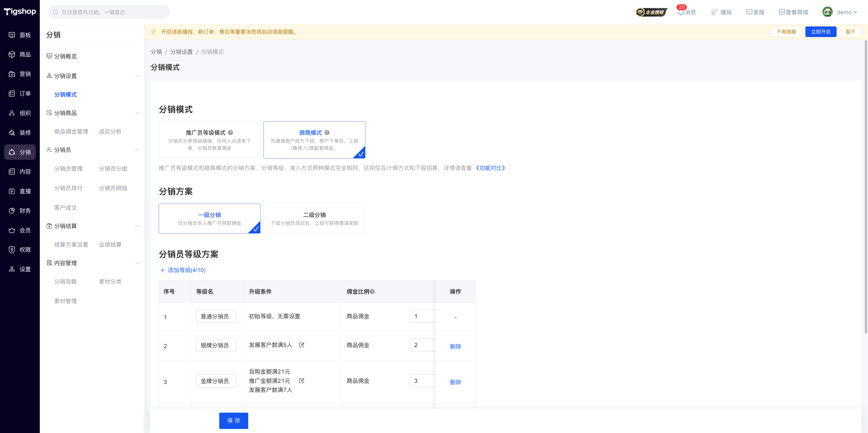
Task: Click the 查看商城 store icon
Action: pyautogui.click(x=782, y=12)
